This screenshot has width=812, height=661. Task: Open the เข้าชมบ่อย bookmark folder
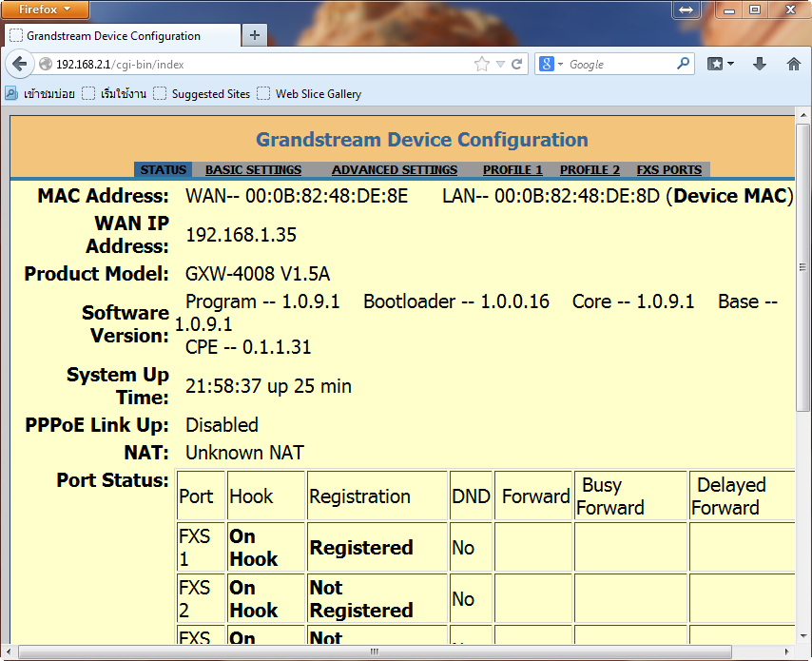[40, 94]
